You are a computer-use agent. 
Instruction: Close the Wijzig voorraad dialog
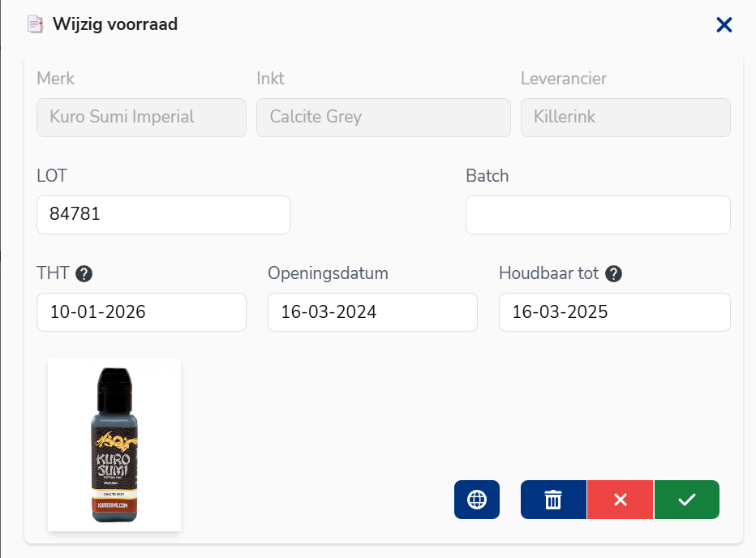coord(724,25)
